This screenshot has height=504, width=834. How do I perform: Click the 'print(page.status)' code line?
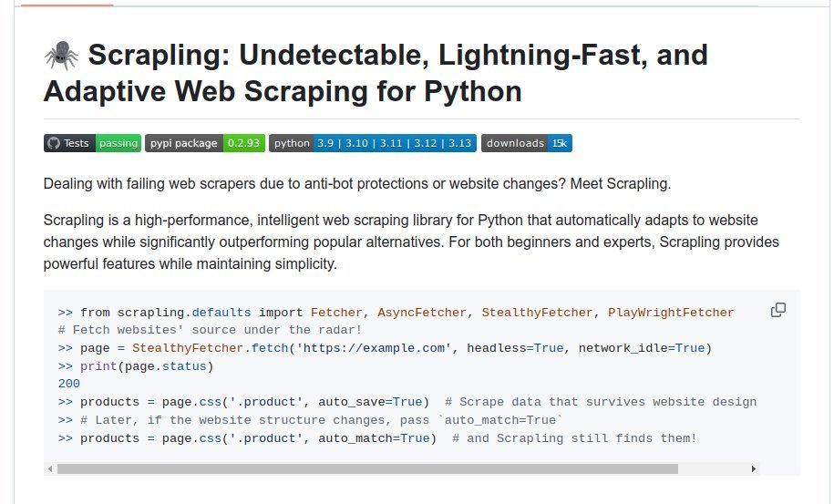point(147,366)
